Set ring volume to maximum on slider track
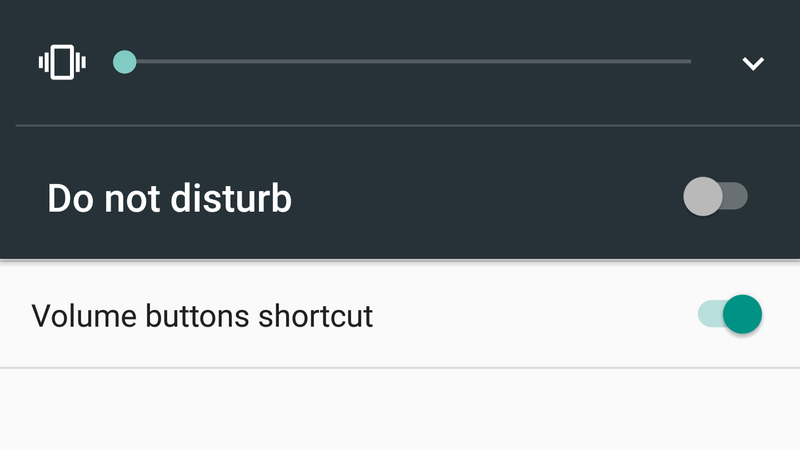This screenshot has width=800, height=450. [x=690, y=62]
